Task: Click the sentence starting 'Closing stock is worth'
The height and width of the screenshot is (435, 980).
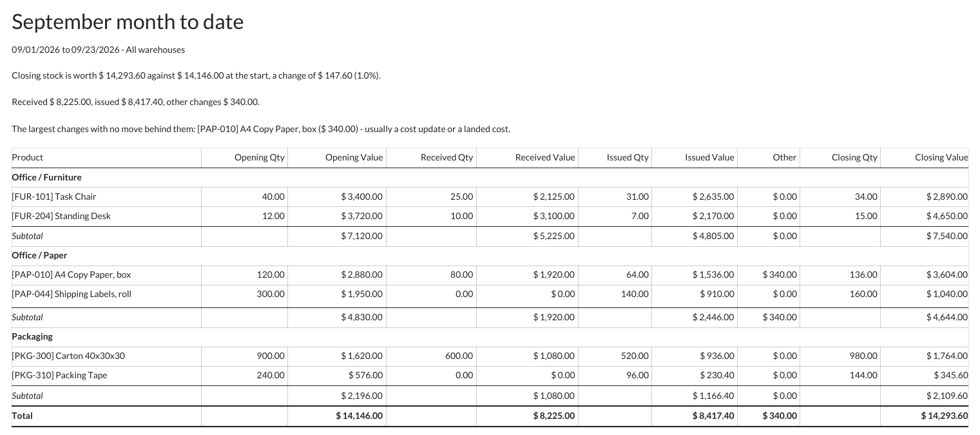Action: click(197, 76)
